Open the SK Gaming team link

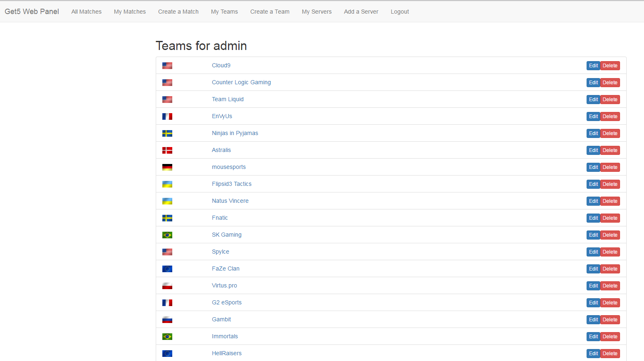click(x=227, y=235)
